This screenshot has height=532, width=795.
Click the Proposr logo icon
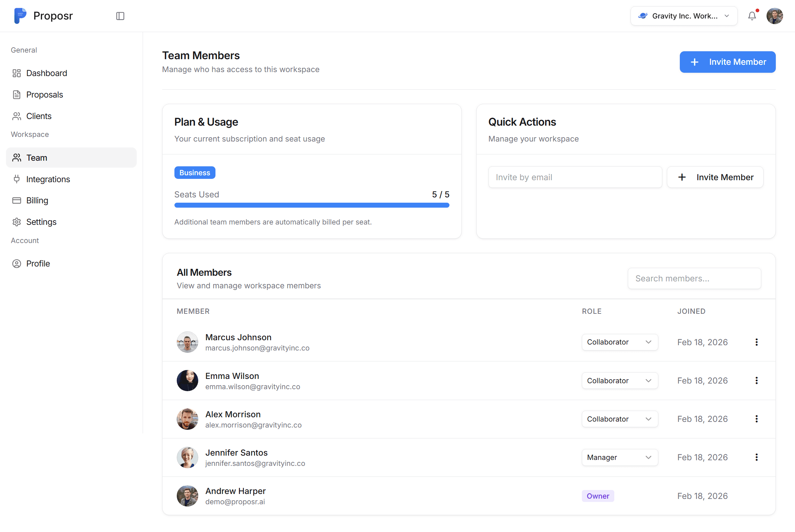[20, 16]
